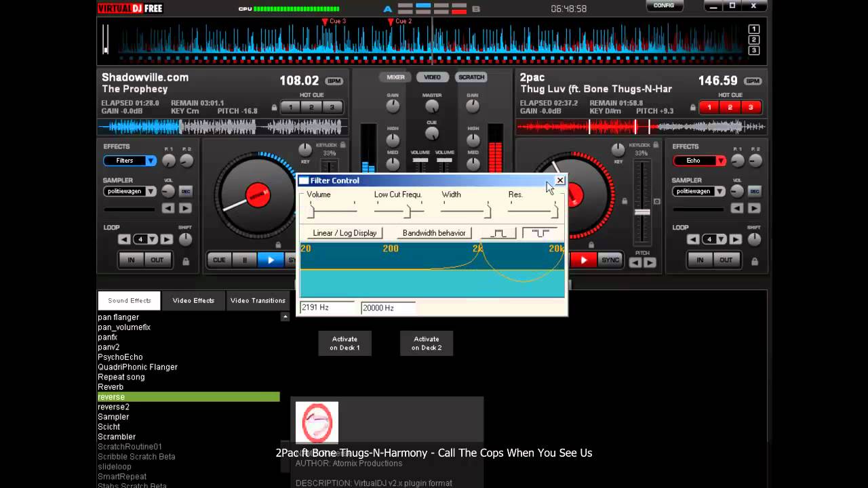Image resolution: width=868 pixels, height=488 pixels.
Task: Nudge right deck pitch up arrow
Action: [x=650, y=262]
